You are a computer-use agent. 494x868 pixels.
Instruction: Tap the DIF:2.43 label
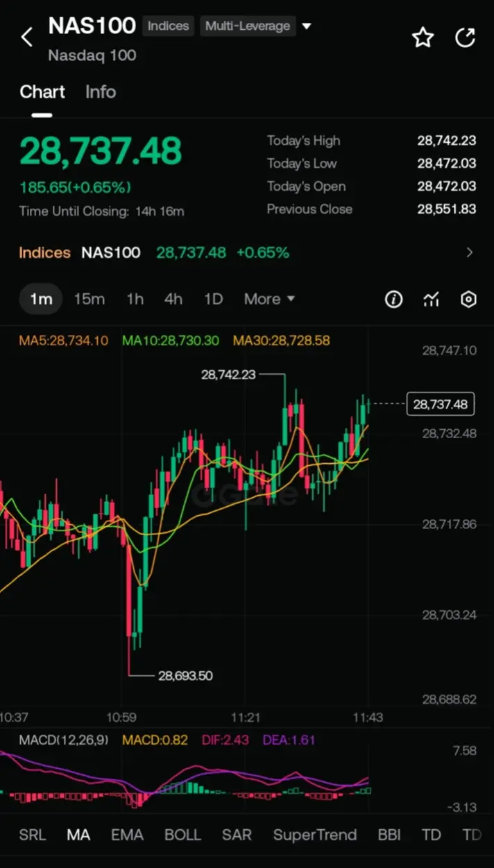[x=224, y=740]
